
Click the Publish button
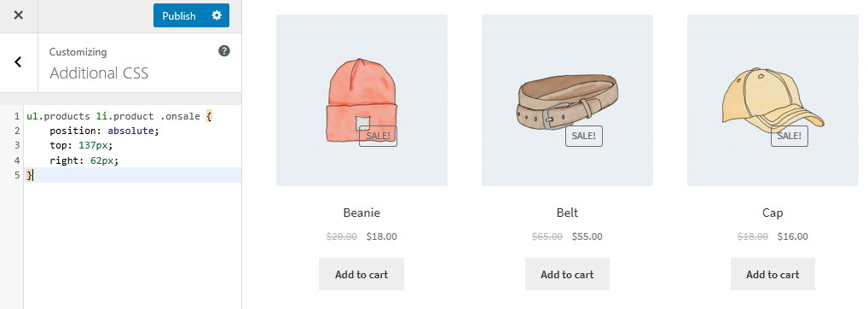(x=179, y=15)
